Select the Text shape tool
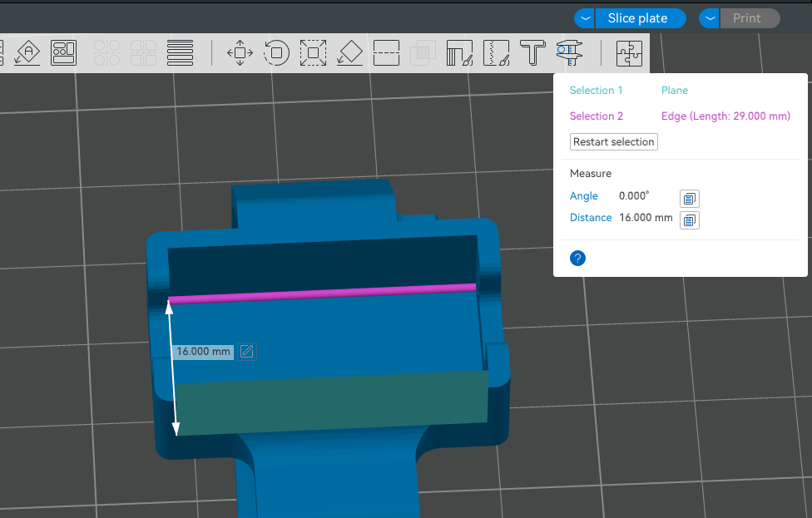The width and height of the screenshot is (812, 518). (532, 53)
